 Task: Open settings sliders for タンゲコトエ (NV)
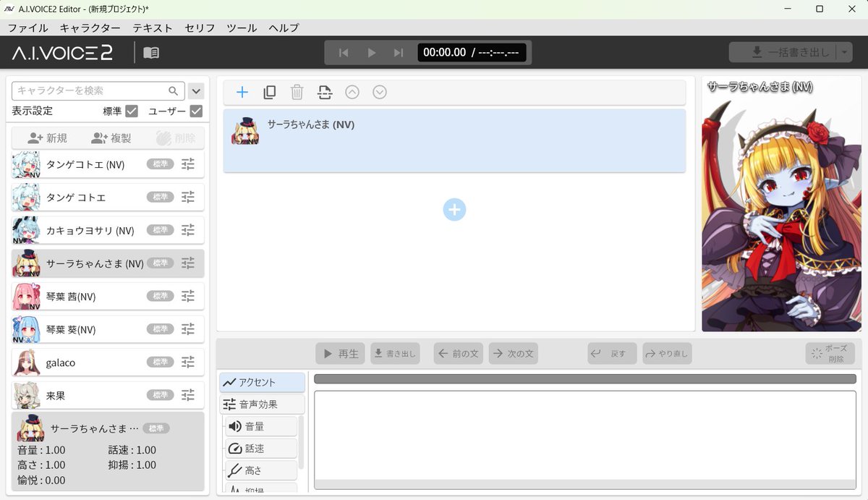(x=188, y=164)
